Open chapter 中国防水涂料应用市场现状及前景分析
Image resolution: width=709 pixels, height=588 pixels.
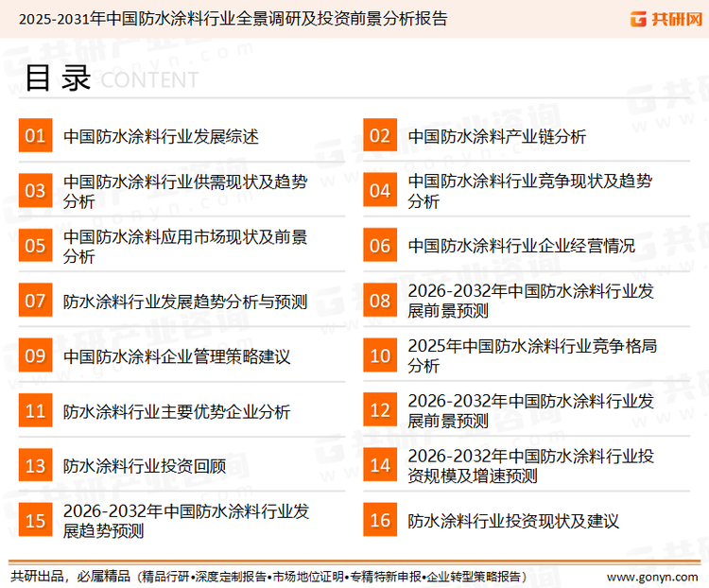point(185,247)
